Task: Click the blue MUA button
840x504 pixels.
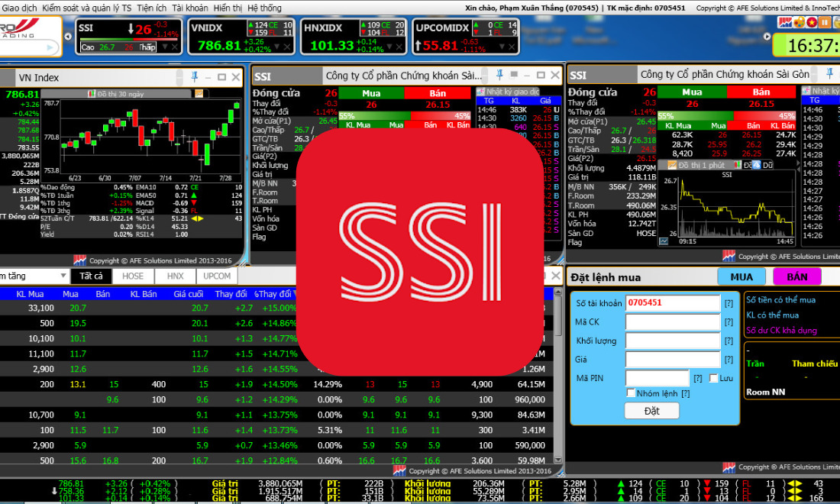Action: coord(741,277)
